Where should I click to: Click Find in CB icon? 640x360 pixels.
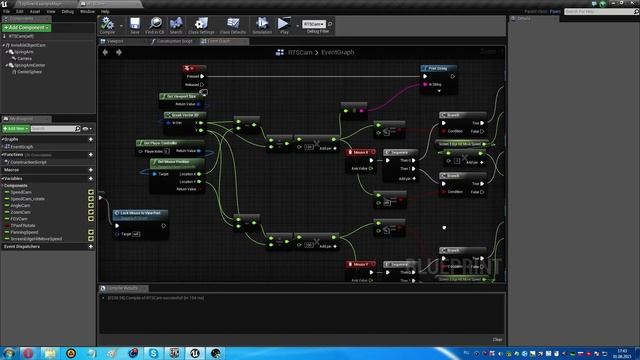(x=155, y=25)
